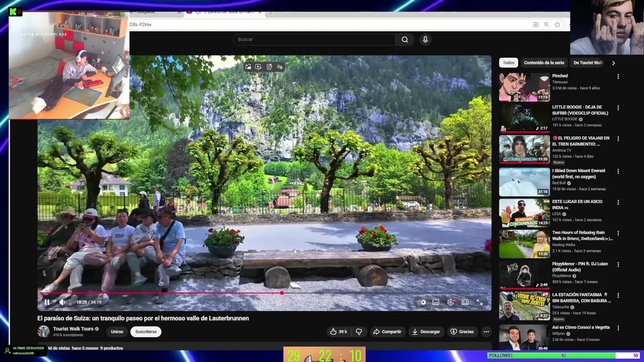
Task: Click the Suscribirse button
Action: coord(146,332)
